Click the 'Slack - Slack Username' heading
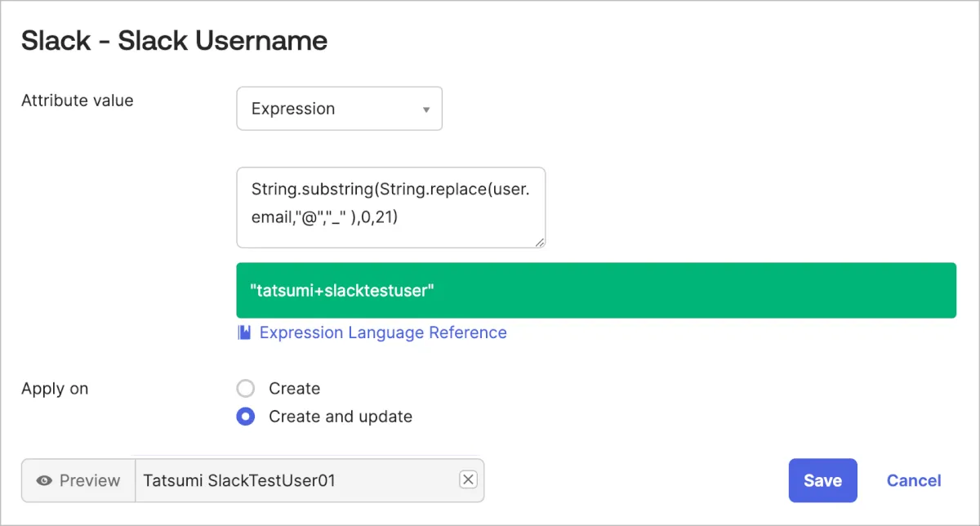Viewport: 980px width, 526px height. tap(174, 40)
